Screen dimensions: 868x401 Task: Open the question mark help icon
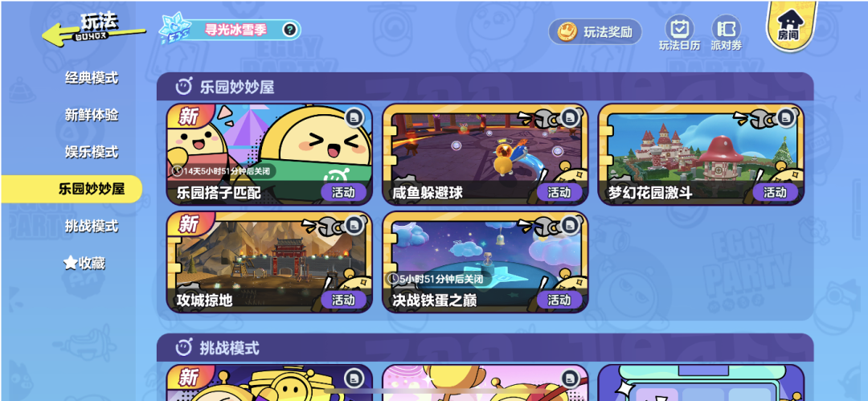click(289, 30)
